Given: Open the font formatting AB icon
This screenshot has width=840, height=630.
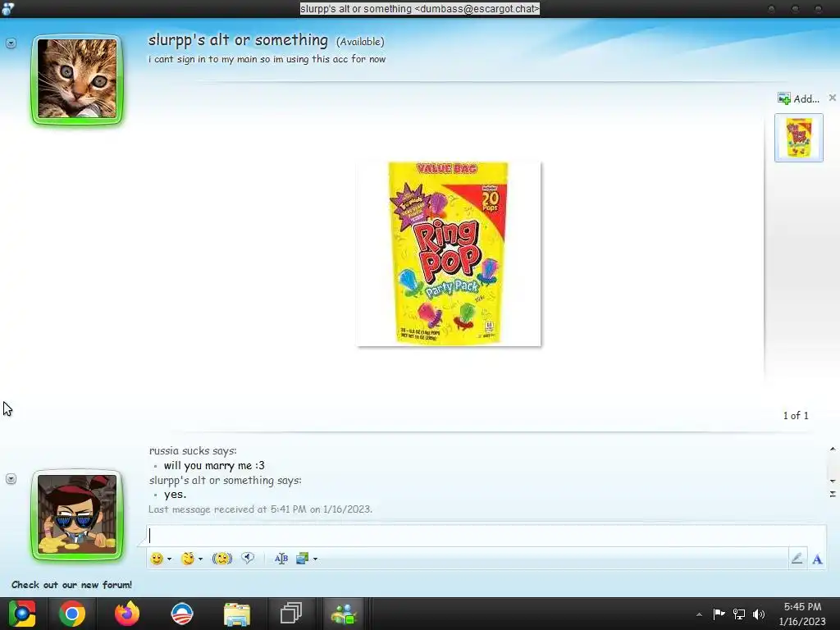Looking at the screenshot, I should tap(281, 559).
